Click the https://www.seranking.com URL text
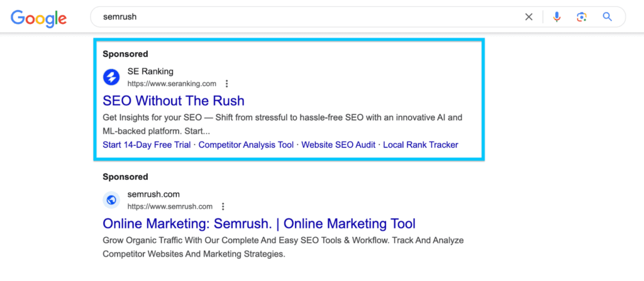Viewport: 644px width, 281px height. (172, 84)
